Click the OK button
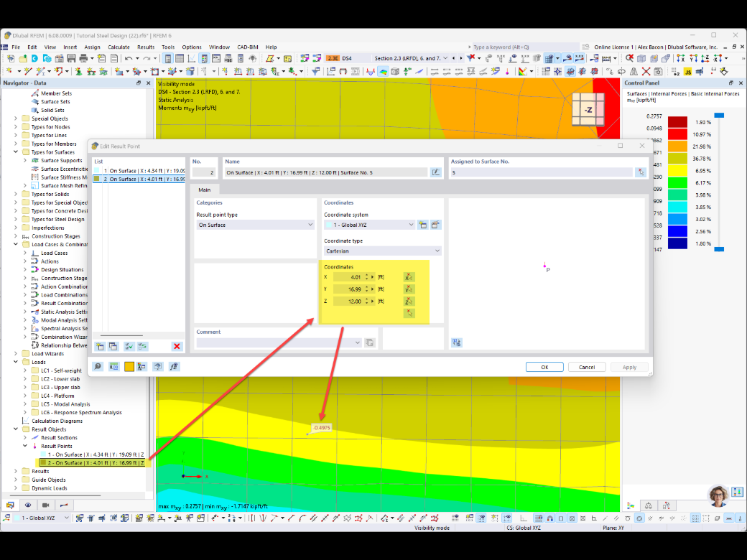Viewport: 747px width, 560px height. pos(544,367)
